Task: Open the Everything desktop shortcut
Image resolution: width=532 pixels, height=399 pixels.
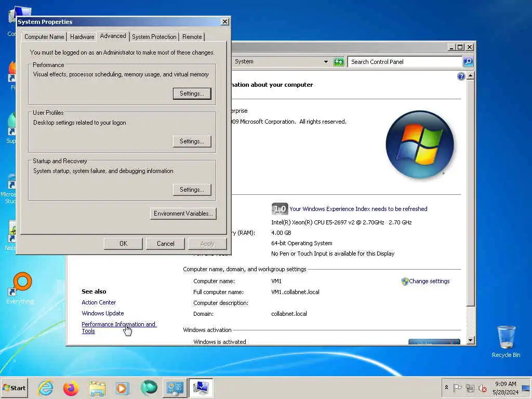Action: pos(20,288)
